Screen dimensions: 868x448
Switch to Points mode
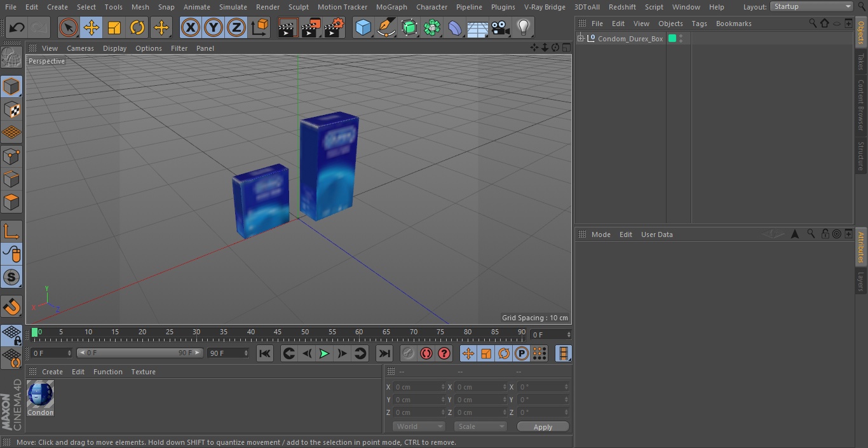[x=11, y=156]
